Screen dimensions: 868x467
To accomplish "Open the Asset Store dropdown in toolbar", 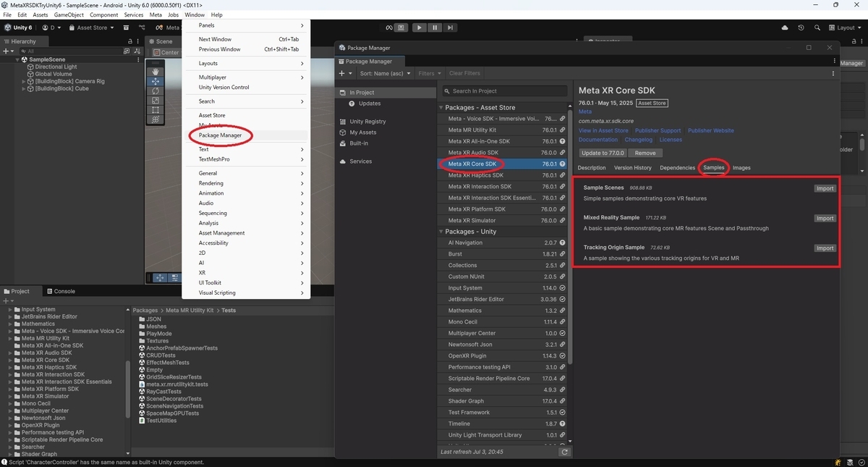I will 93,28.
